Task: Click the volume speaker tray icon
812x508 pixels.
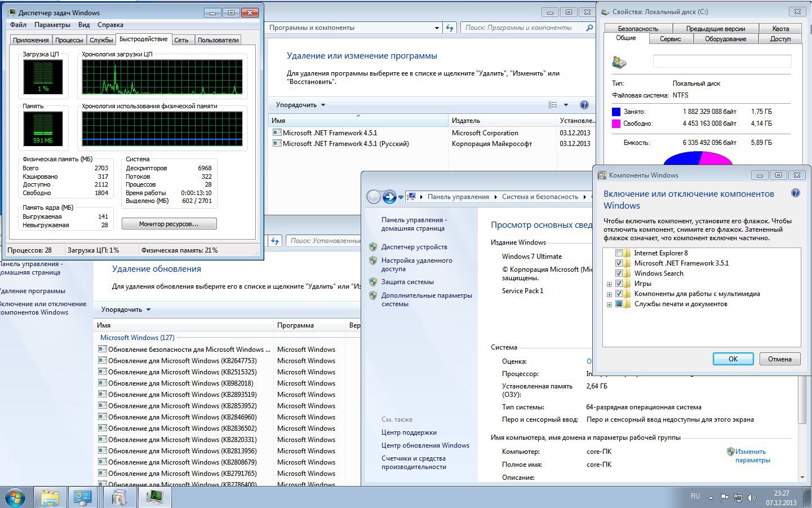Action: click(x=751, y=498)
